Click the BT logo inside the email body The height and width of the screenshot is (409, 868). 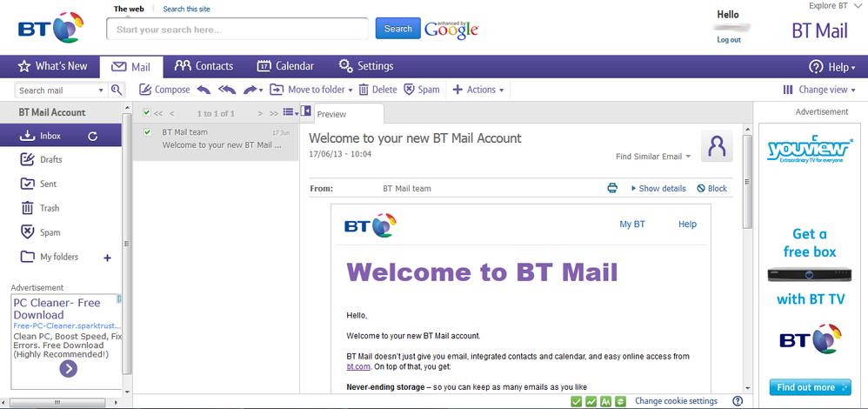click(371, 225)
